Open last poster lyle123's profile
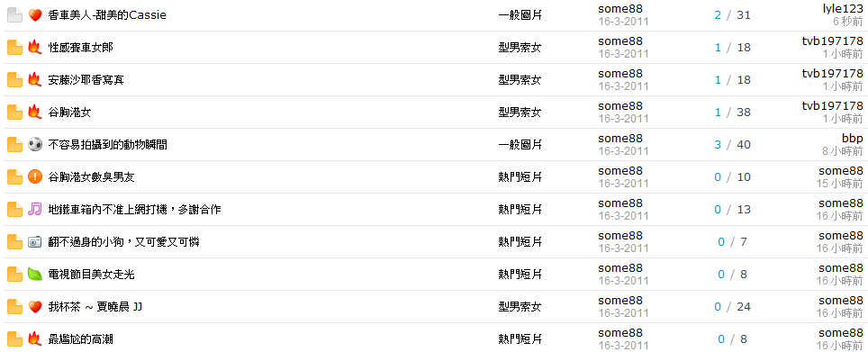 (843, 9)
